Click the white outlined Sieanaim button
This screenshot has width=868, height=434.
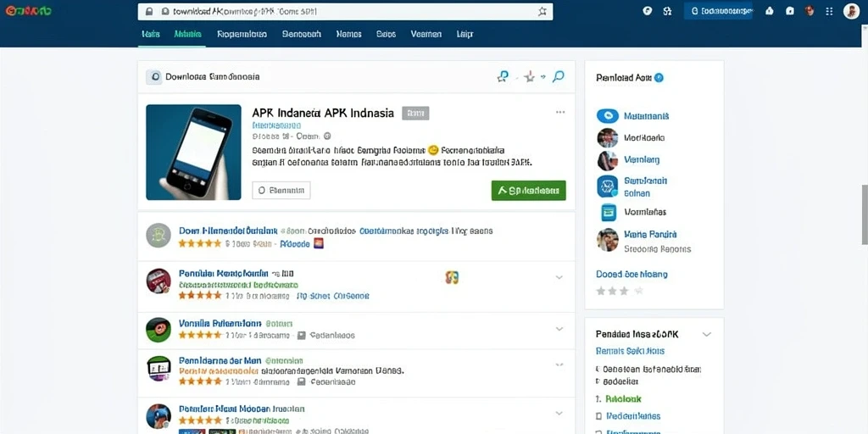click(281, 191)
